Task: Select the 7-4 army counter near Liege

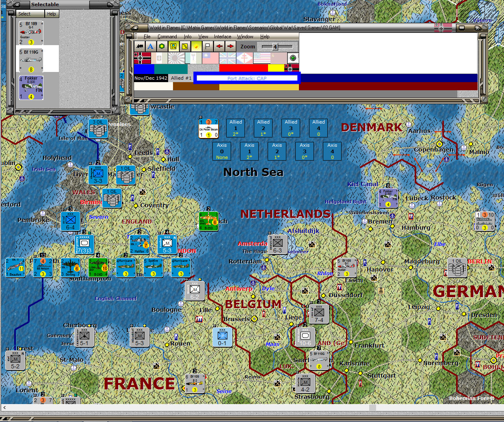Action: coord(319,313)
